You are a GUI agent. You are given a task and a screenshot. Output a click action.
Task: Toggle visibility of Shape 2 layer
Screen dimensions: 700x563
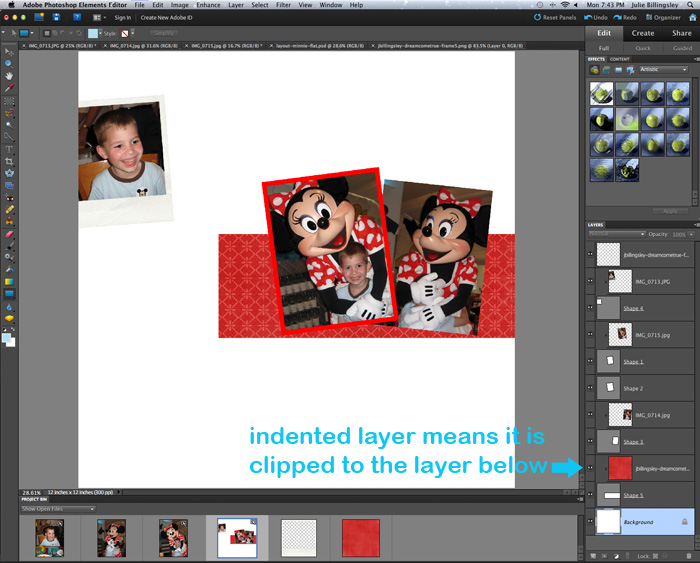click(x=590, y=387)
